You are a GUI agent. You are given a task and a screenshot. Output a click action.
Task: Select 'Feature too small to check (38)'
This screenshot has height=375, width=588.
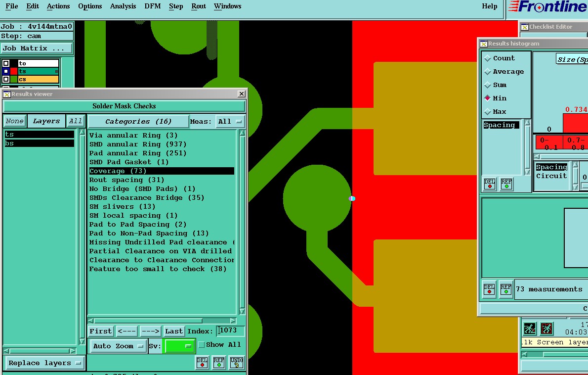pos(162,269)
